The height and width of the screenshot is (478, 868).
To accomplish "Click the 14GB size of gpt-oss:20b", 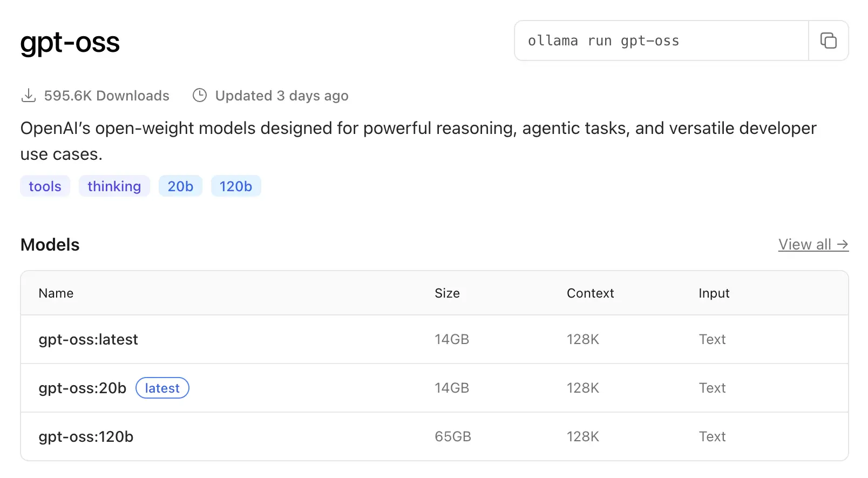I will click(x=452, y=388).
